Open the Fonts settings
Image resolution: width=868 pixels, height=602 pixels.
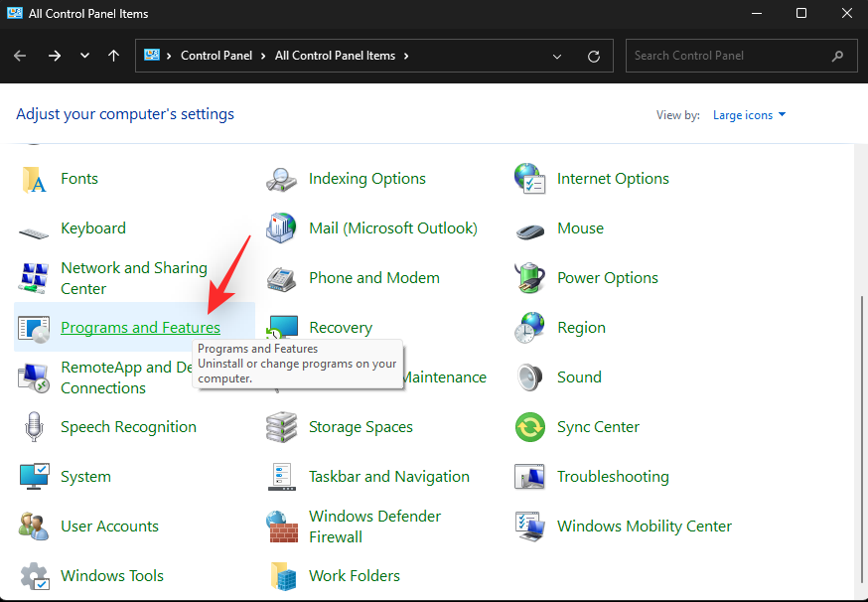click(x=79, y=179)
